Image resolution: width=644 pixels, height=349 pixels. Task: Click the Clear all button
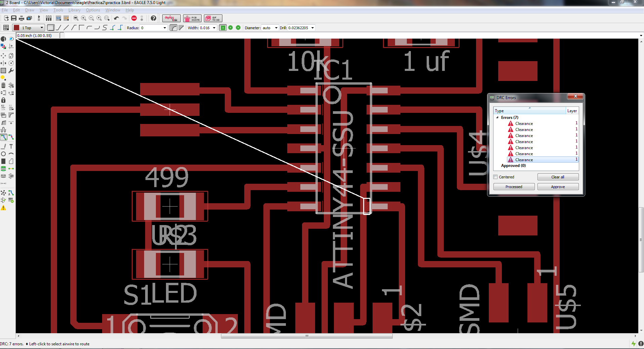tap(558, 177)
